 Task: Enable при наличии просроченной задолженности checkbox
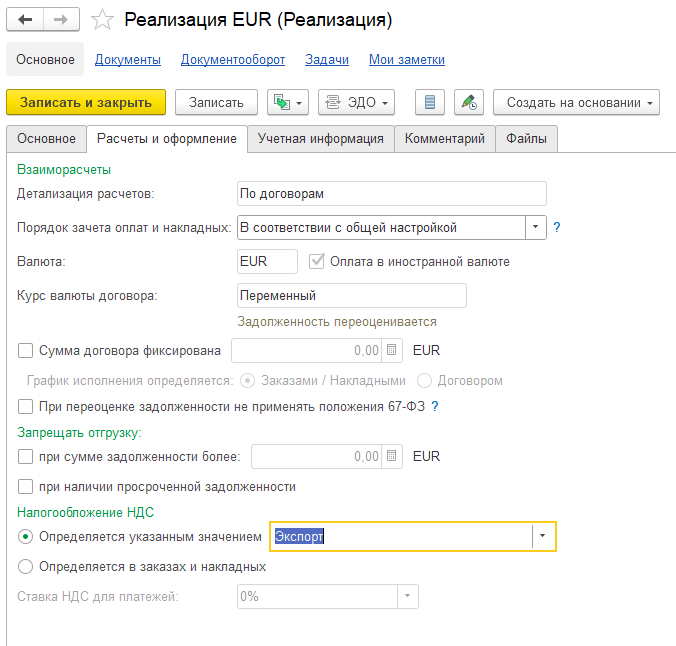pyautogui.click(x=25, y=486)
